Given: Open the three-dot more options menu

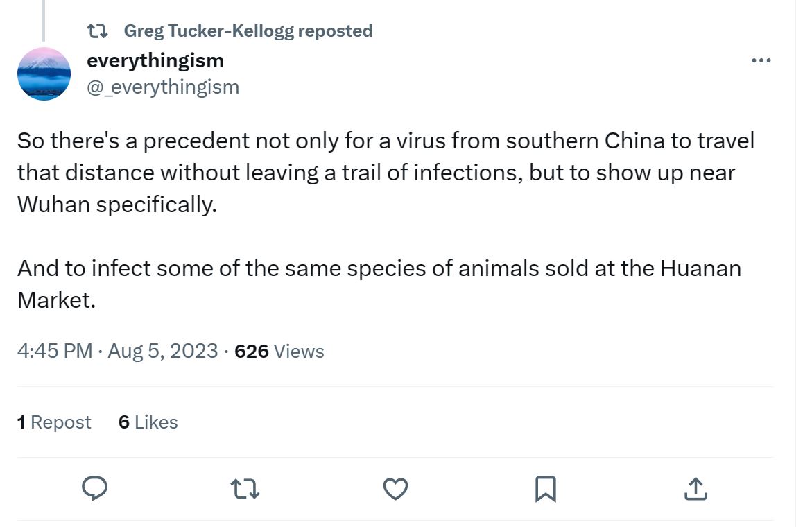Looking at the screenshot, I should [x=761, y=61].
